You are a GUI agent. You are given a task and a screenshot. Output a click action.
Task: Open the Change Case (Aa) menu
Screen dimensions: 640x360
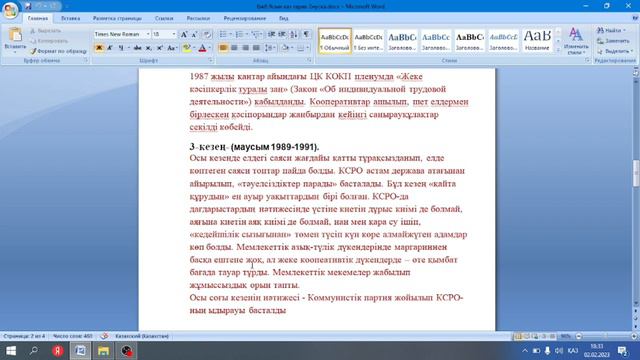coord(172,48)
